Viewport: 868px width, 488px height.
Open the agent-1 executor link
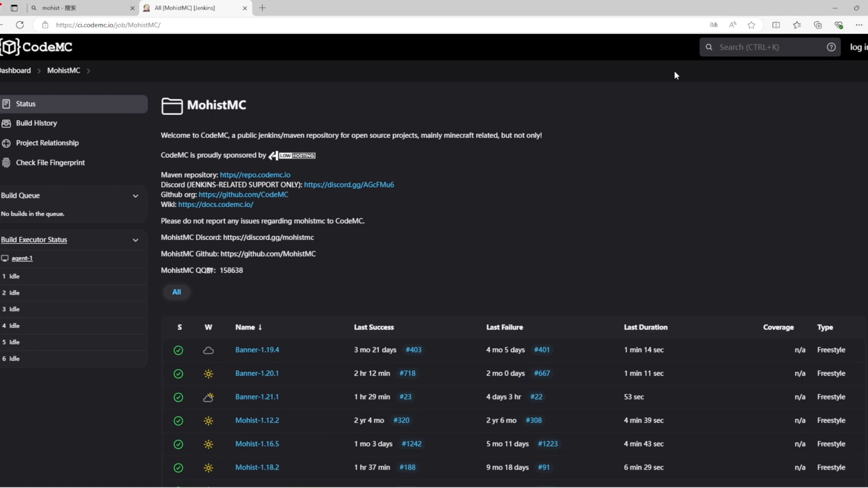click(22, 258)
